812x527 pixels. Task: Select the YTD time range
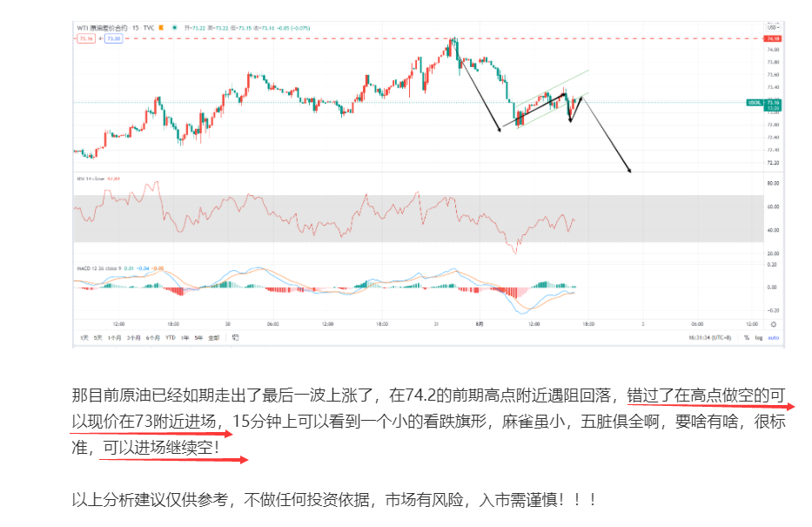(x=171, y=337)
